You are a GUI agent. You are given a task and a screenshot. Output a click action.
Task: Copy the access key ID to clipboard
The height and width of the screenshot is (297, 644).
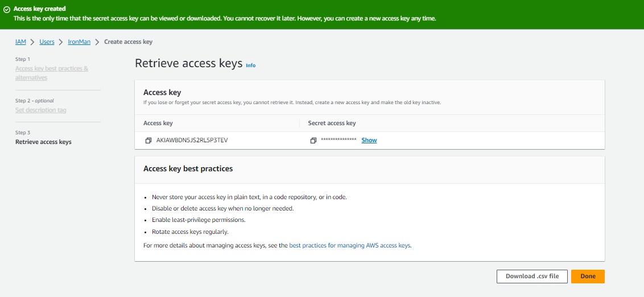[148, 141]
